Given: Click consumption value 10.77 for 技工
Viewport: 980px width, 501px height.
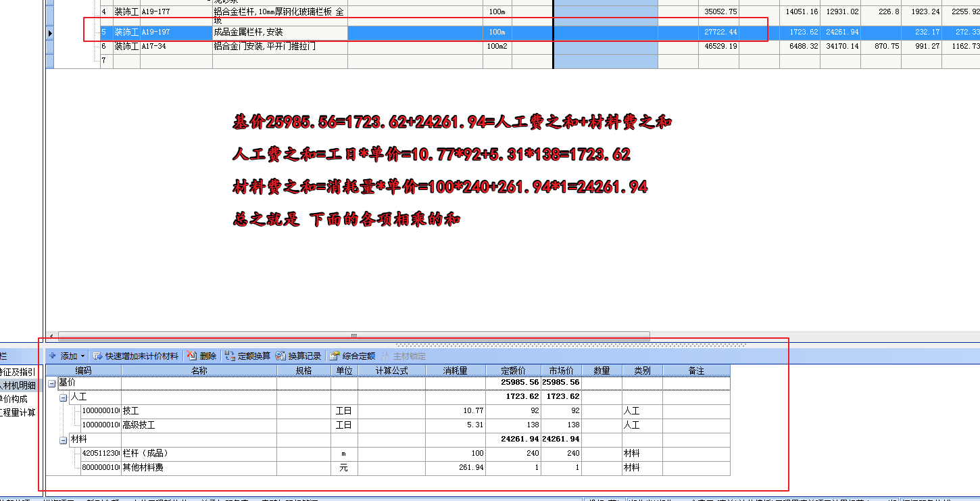Looking at the screenshot, I should click(473, 411).
